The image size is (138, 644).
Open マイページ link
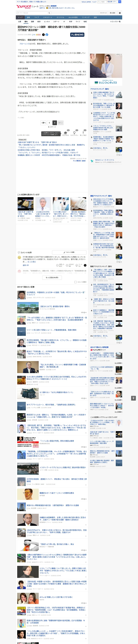pyautogui.click(x=103, y=13)
